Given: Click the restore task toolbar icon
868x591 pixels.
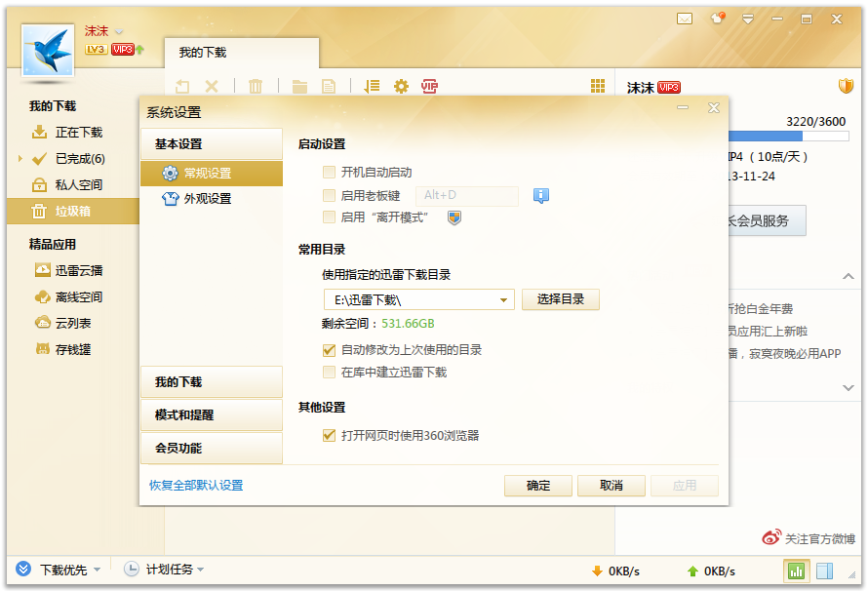Looking at the screenshot, I should [182, 87].
